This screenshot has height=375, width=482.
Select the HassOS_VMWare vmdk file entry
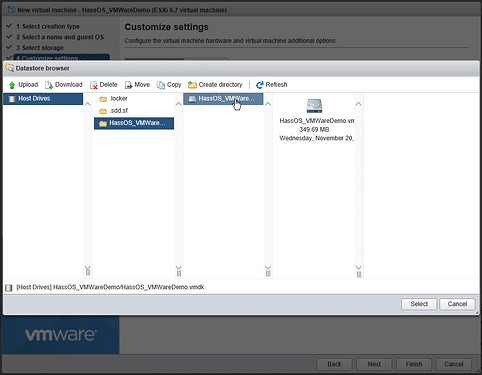pos(223,99)
